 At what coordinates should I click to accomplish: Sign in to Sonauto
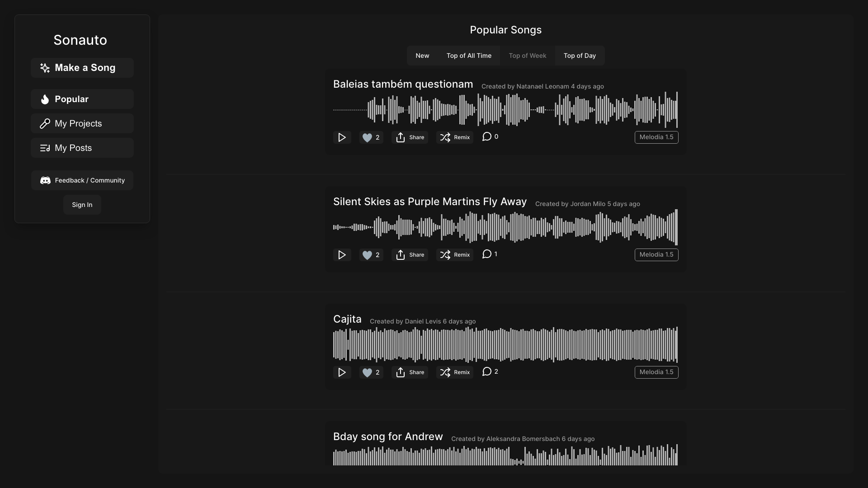click(82, 205)
